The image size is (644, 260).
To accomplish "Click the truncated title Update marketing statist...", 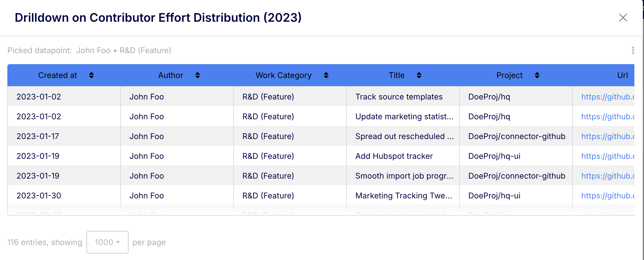I will click(x=404, y=116).
